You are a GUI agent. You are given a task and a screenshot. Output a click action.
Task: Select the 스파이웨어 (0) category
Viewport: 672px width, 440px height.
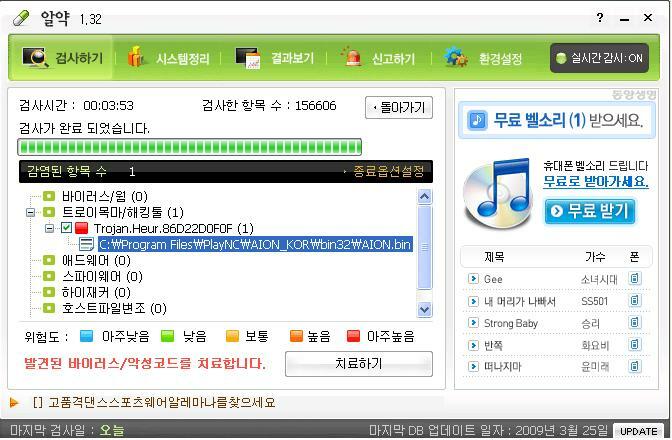(102, 276)
